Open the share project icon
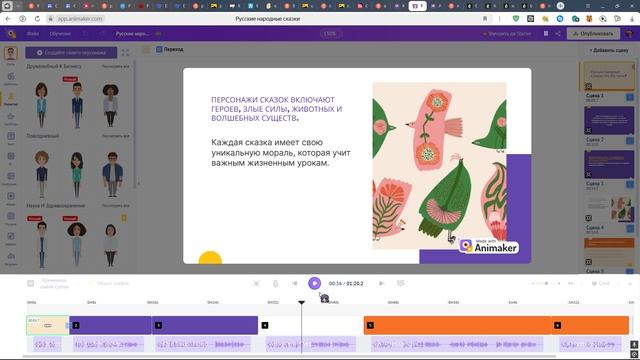640x360 pixels. tap(558, 34)
